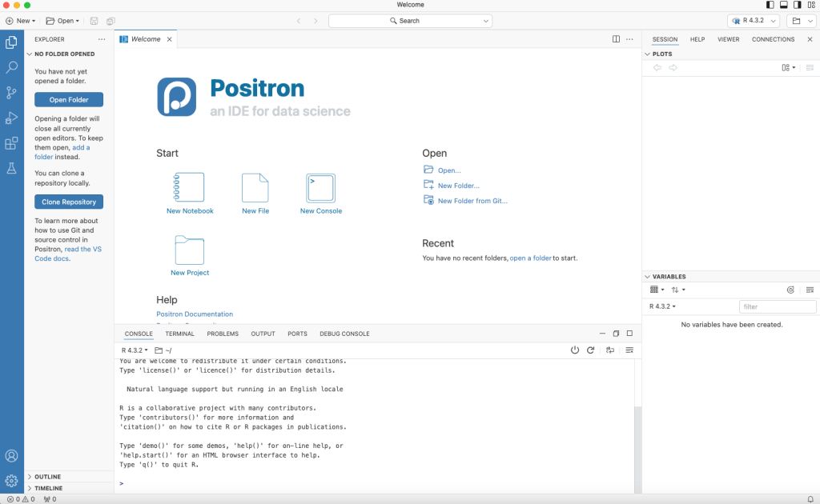Open the Explorer view in the activity bar
The image size is (820, 504).
[x=11, y=42]
